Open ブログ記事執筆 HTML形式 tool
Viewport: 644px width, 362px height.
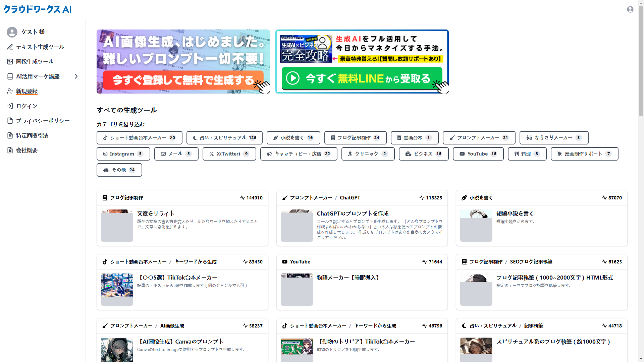tap(555, 278)
